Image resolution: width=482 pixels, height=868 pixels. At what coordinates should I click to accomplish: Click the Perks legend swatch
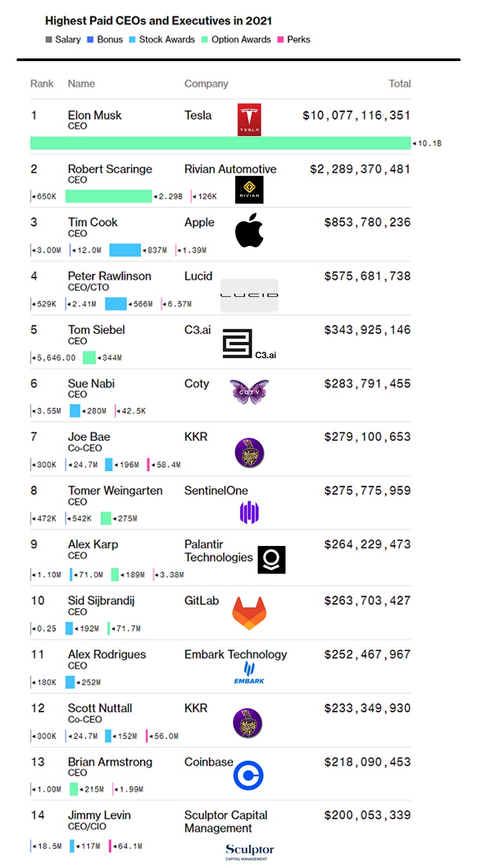click(x=280, y=40)
